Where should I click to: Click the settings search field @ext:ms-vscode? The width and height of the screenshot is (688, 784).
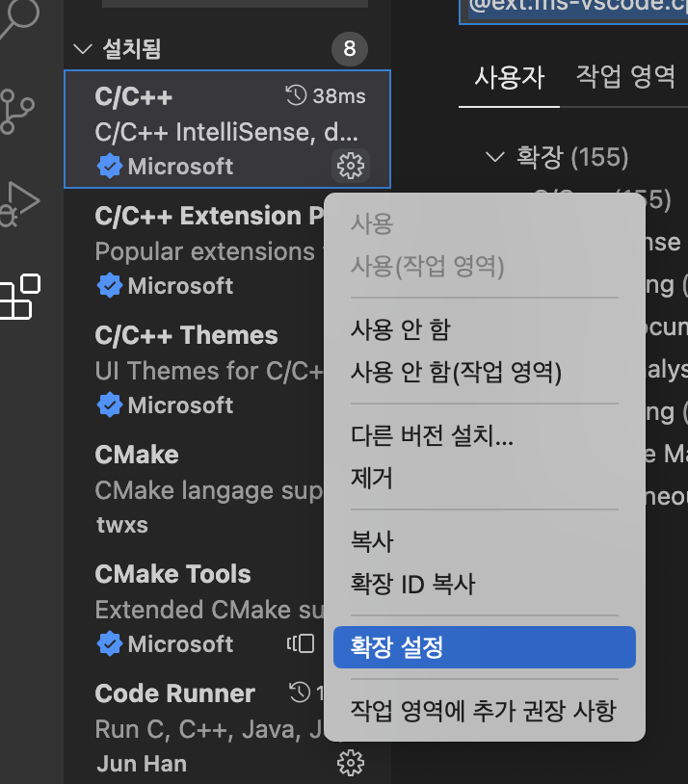pyautogui.click(x=573, y=10)
